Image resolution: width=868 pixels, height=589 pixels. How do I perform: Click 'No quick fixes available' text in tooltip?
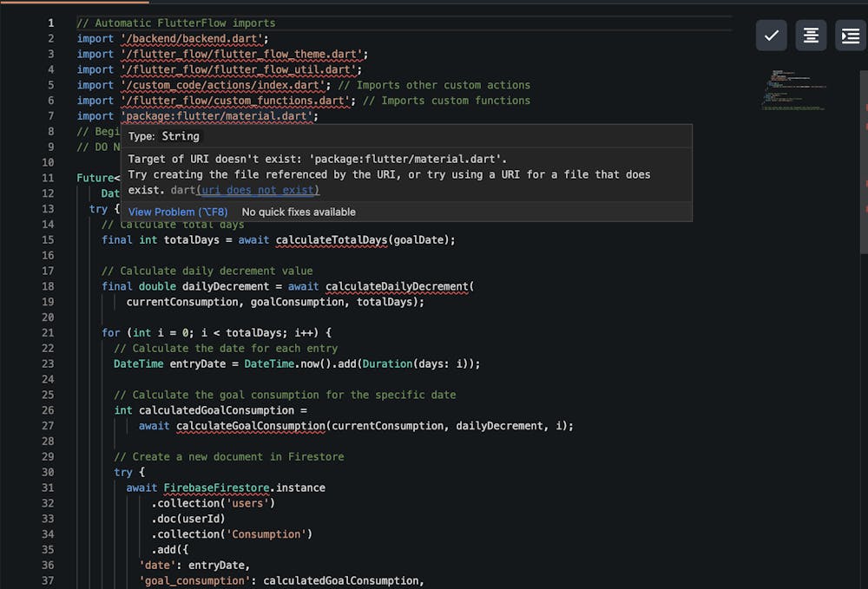tap(299, 212)
